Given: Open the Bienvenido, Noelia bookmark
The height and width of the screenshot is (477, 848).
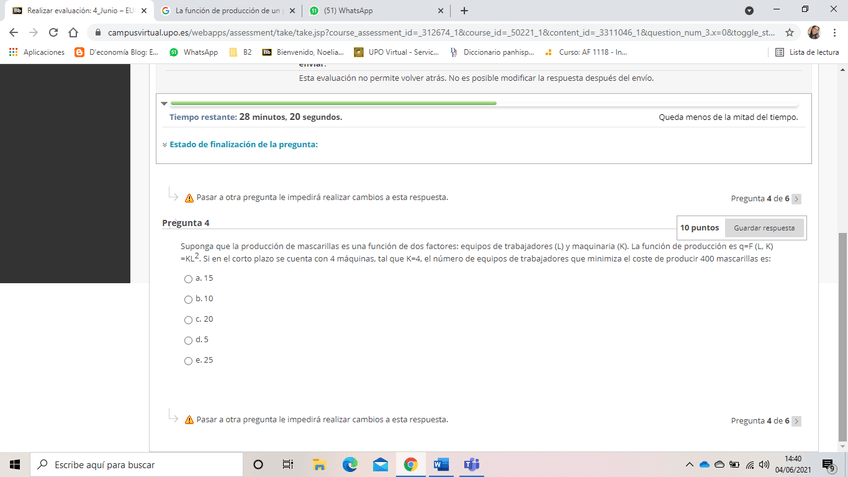Looking at the screenshot, I should tap(303, 52).
